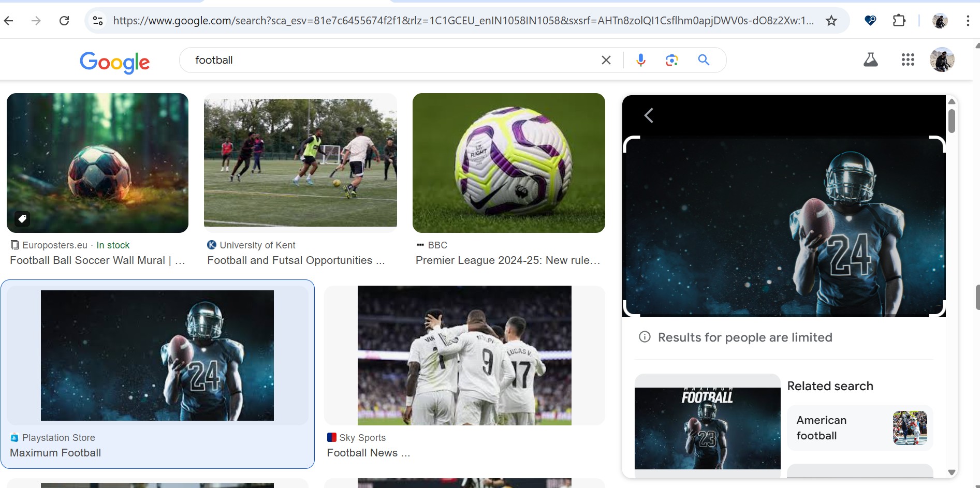Open the Google apps grid

pyautogui.click(x=908, y=60)
